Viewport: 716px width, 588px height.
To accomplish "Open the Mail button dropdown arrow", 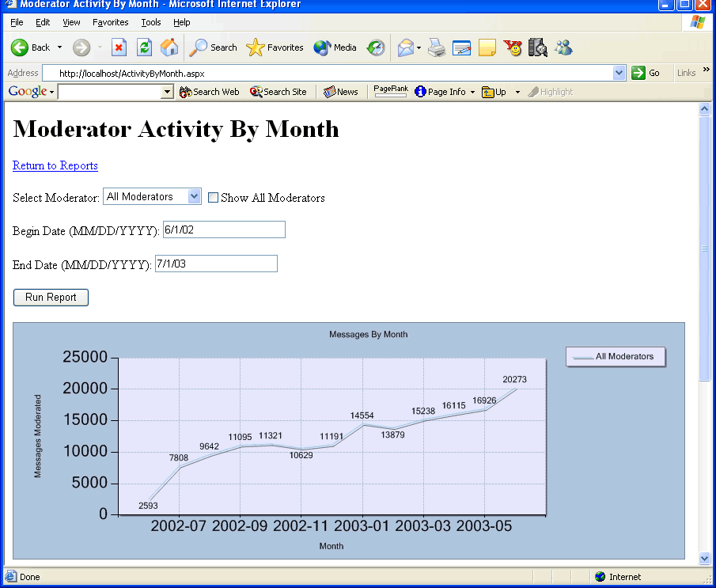I will [x=419, y=47].
